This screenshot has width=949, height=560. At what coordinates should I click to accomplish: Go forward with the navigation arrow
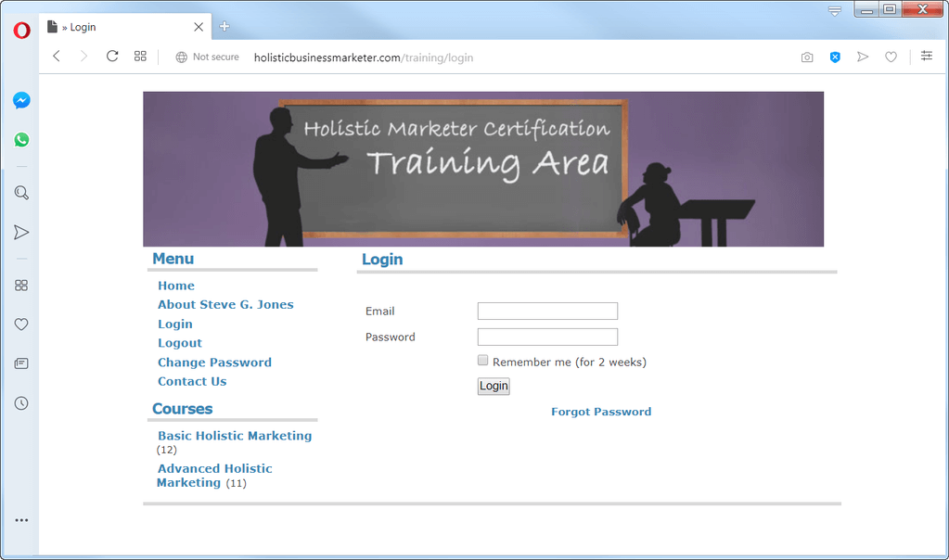pyautogui.click(x=83, y=57)
